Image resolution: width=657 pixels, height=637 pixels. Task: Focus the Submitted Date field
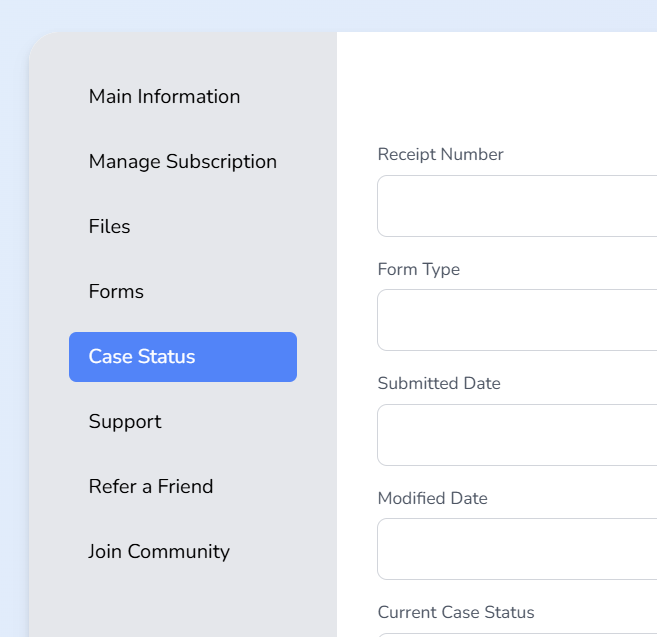point(517,435)
